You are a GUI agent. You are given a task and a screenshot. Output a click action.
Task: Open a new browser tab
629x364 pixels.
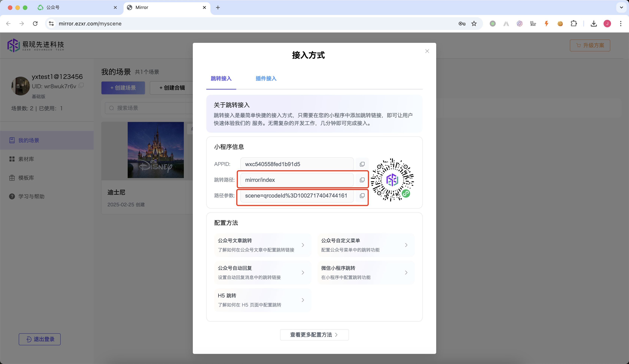coord(218,7)
